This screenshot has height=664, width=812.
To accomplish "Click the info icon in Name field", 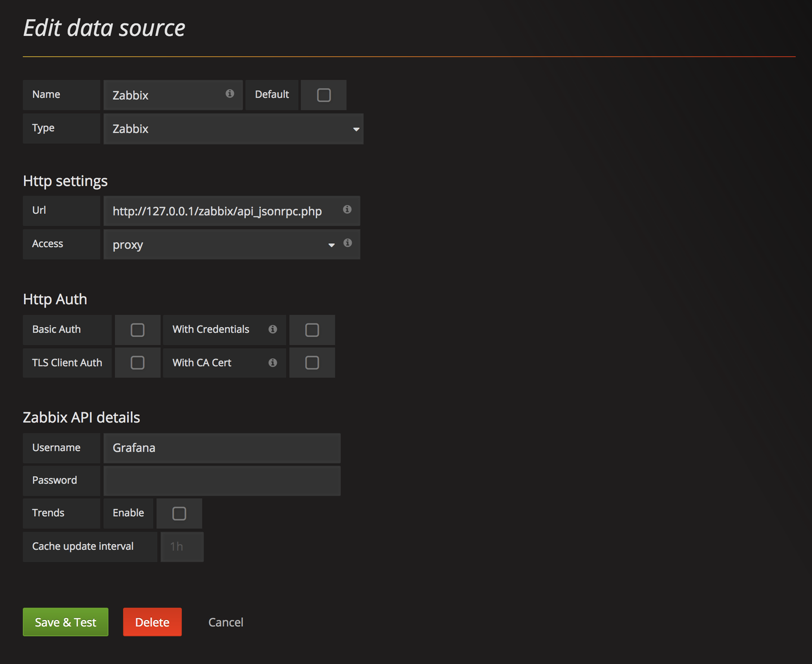I will click(x=230, y=94).
